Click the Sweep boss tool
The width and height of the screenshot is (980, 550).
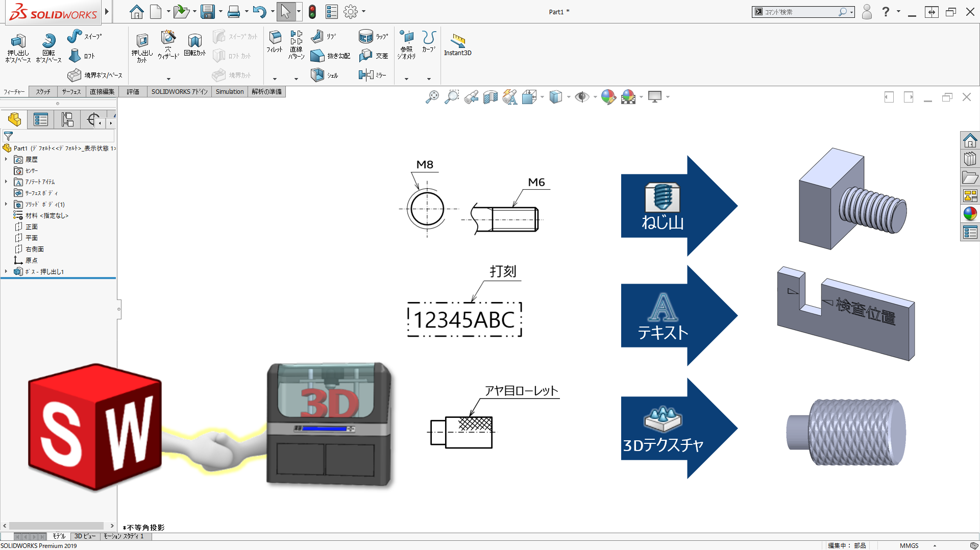click(x=85, y=36)
